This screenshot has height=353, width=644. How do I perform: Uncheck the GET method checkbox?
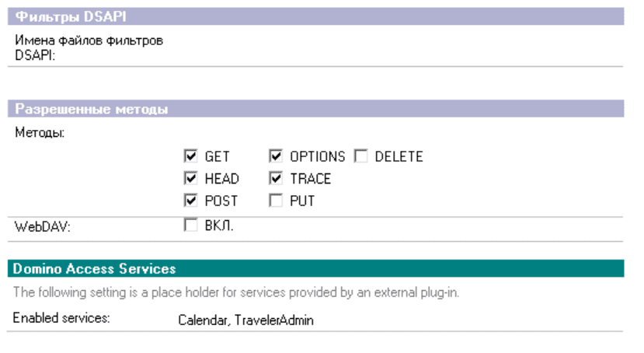(x=190, y=156)
